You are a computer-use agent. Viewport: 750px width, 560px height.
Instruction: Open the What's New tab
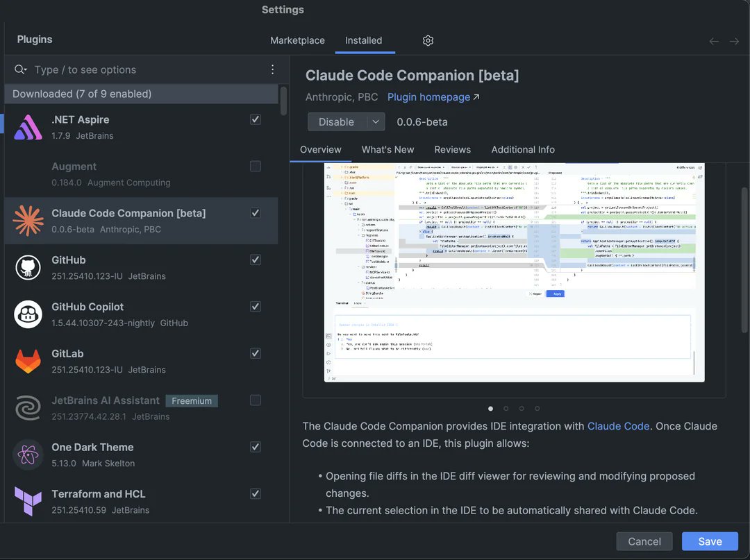[x=388, y=150]
